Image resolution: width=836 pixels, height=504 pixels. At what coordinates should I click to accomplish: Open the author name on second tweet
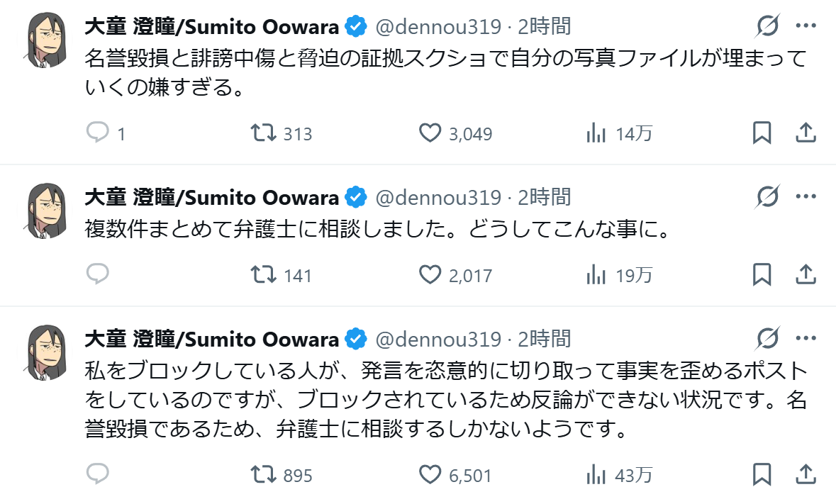tap(211, 196)
